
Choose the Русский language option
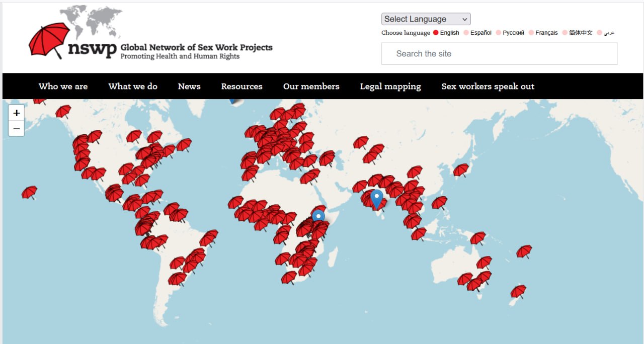point(510,33)
